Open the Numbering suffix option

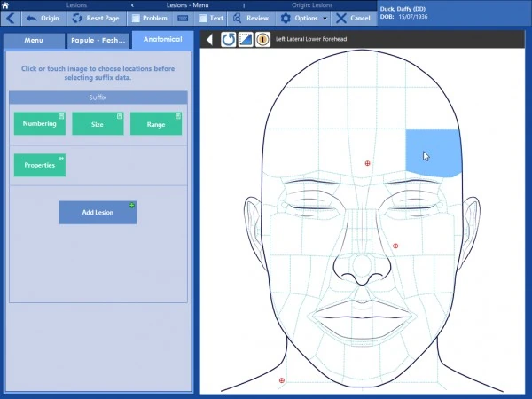point(40,124)
